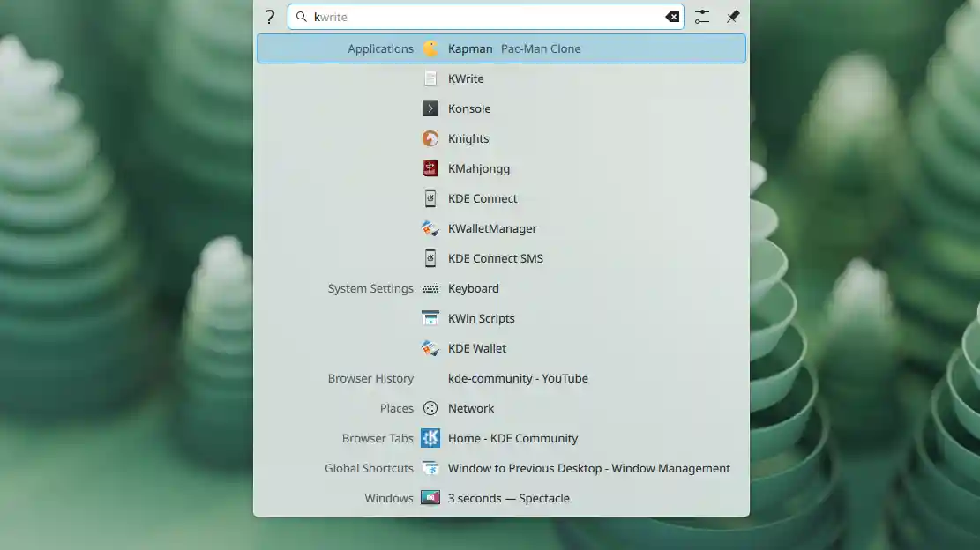Activate the 3 seconds Spectacle window
The image size is (980, 550).
509,498
